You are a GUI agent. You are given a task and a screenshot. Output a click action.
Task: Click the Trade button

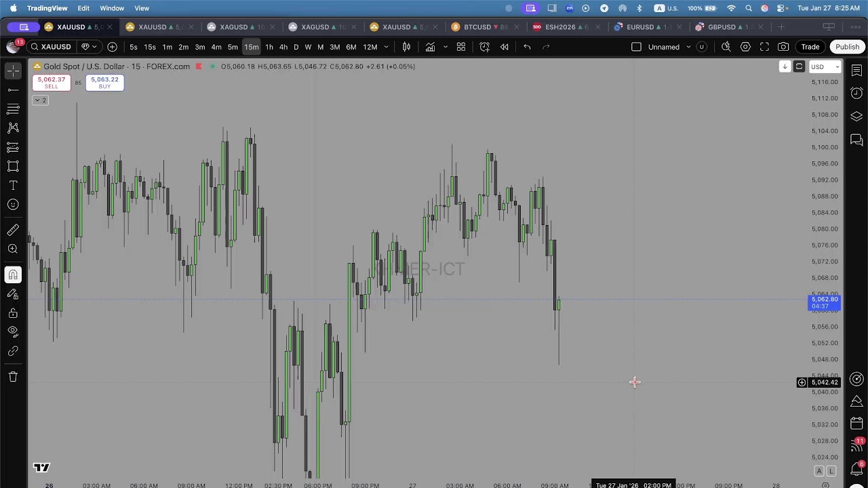tap(810, 47)
